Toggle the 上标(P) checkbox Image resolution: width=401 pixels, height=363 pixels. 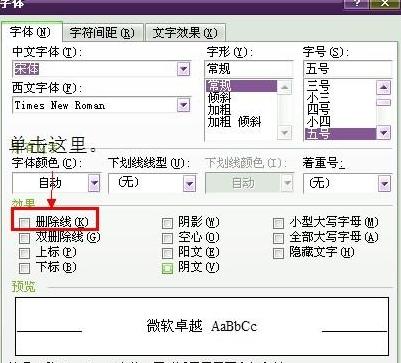click(x=24, y=253)
